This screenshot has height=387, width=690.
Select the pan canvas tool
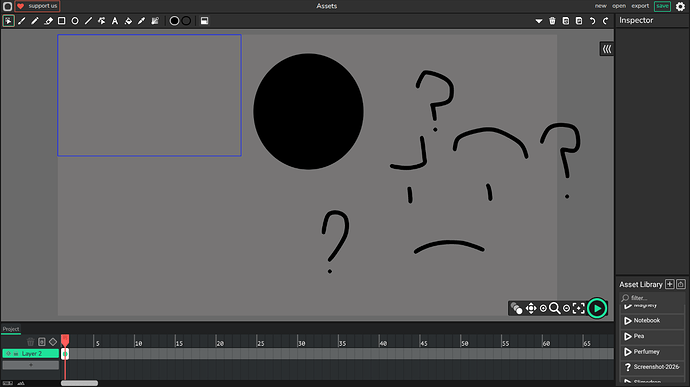coord(531,308)
